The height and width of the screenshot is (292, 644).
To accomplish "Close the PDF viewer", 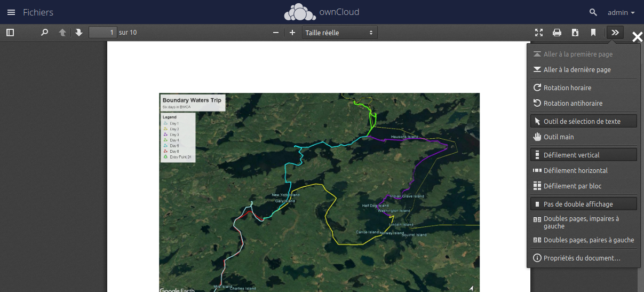I will tap(638, 37).
